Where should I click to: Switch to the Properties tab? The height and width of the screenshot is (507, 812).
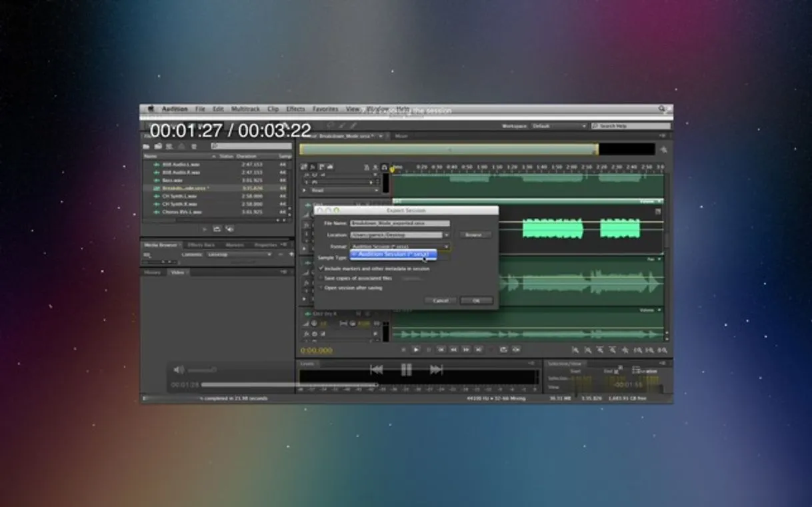pos(265,245)
